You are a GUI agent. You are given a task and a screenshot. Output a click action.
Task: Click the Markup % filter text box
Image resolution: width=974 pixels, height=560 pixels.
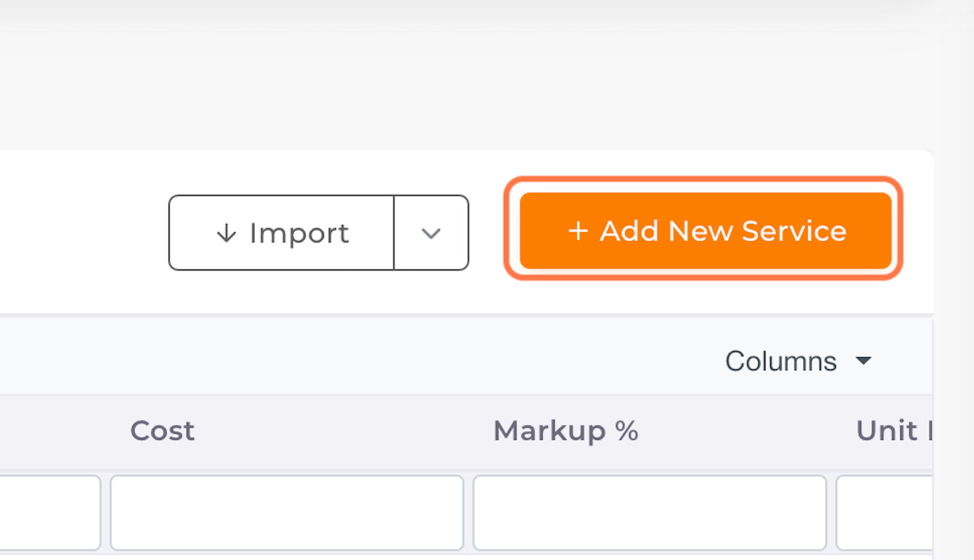[x=649, y=512]
